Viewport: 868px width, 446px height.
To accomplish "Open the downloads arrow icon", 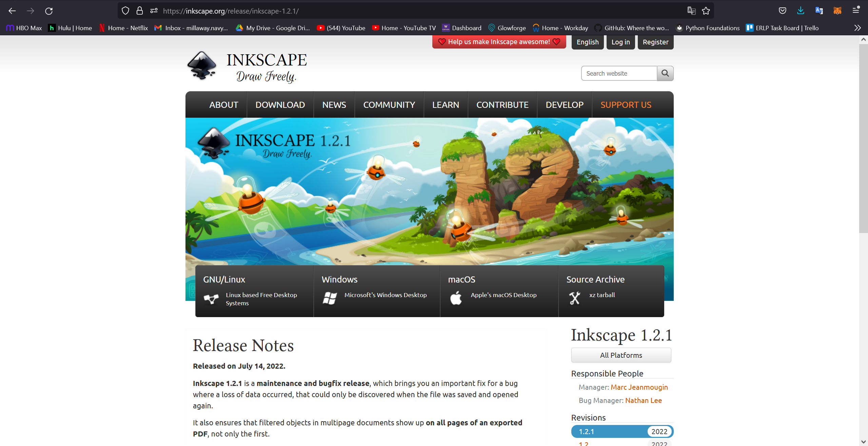I will 801,11.
